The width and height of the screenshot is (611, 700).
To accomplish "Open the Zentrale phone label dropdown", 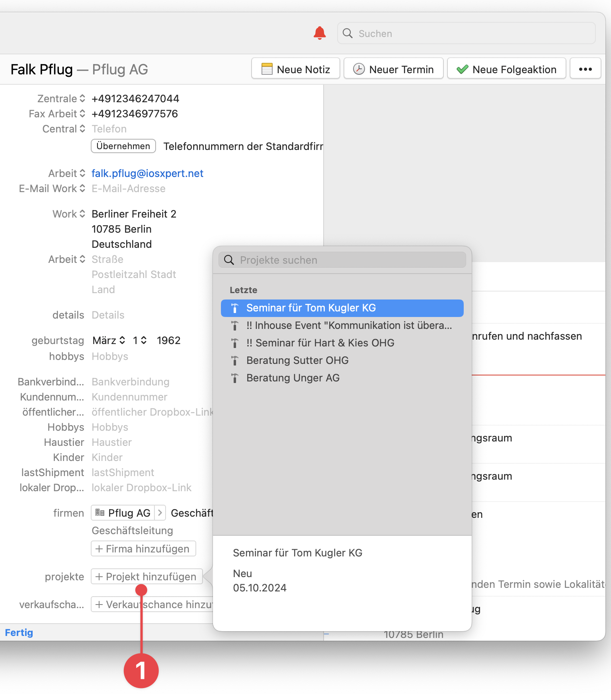I will click(82, 99).
